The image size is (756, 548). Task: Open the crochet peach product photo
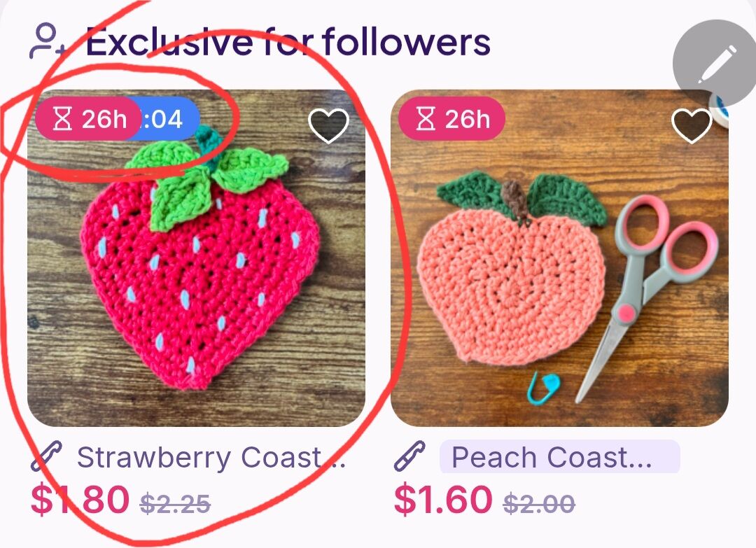pyautogui.click(x=559, y=258)
